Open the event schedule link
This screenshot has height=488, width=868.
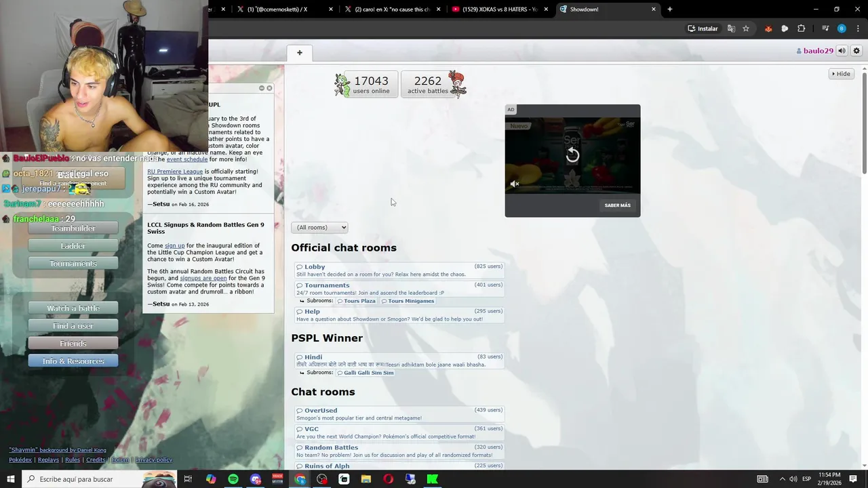(187, 159)
